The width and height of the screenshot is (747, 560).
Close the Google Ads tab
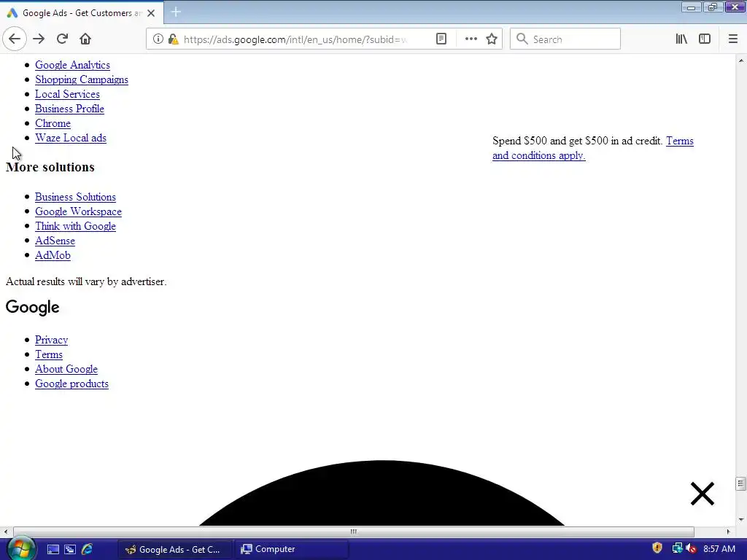[151, 13]
